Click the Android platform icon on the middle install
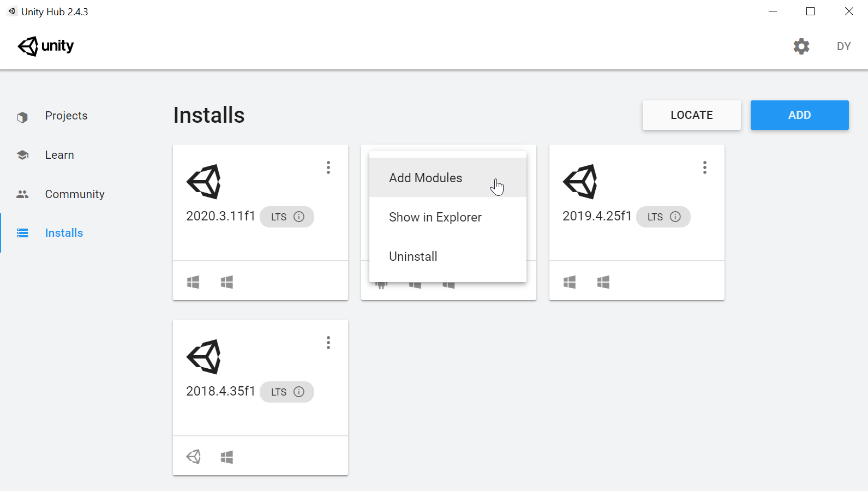The height and width of the screenshot is (491, 868). coord(381,284)
